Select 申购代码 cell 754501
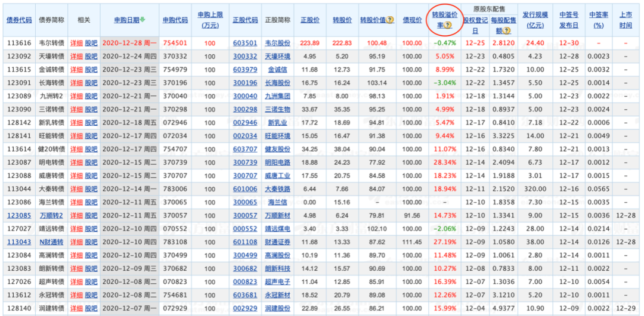The image size is (644, 316). click(175, 43)
